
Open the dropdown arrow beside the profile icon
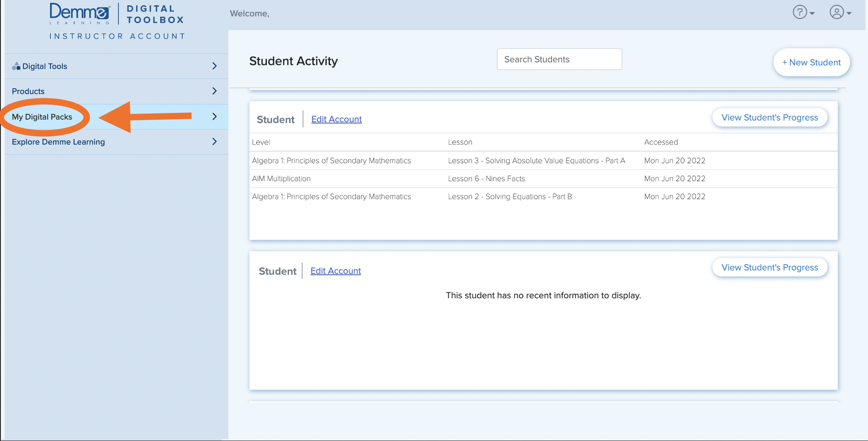point(849,14)
